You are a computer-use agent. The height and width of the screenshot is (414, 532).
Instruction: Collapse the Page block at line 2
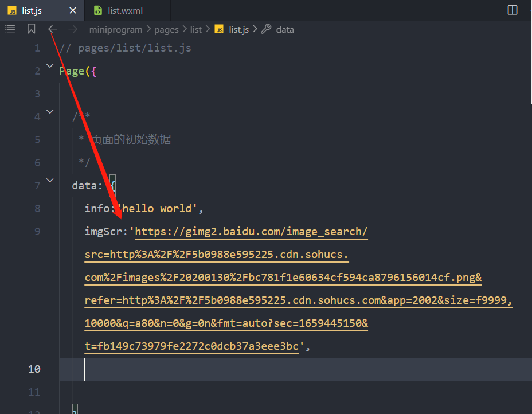click(50, 66)
